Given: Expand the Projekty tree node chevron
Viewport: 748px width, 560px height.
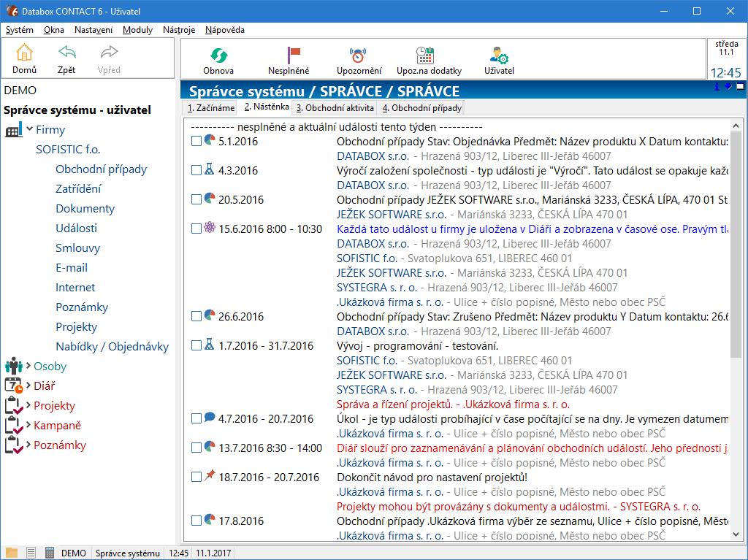Looking at the screenshot, I should [28, 405].
